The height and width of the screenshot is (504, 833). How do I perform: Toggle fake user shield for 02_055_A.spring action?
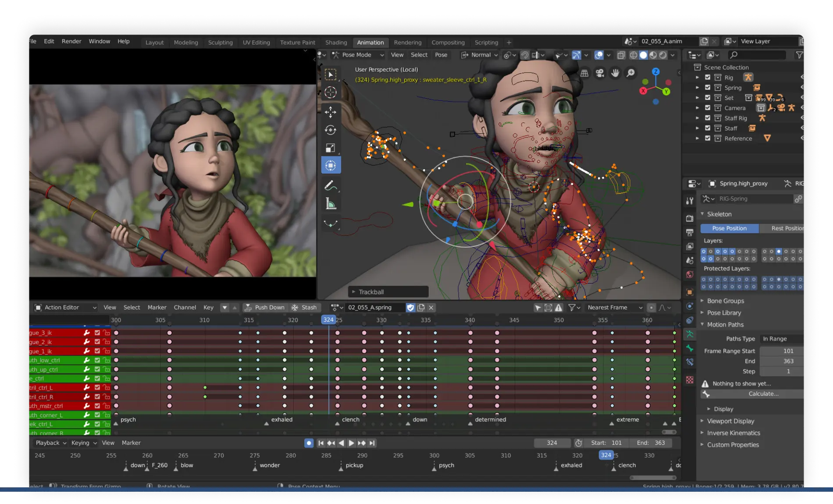pyautogui.click(x=410, y=308)
